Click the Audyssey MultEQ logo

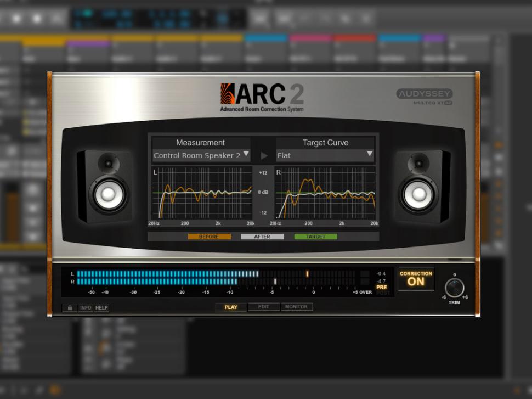pos(425,97)
